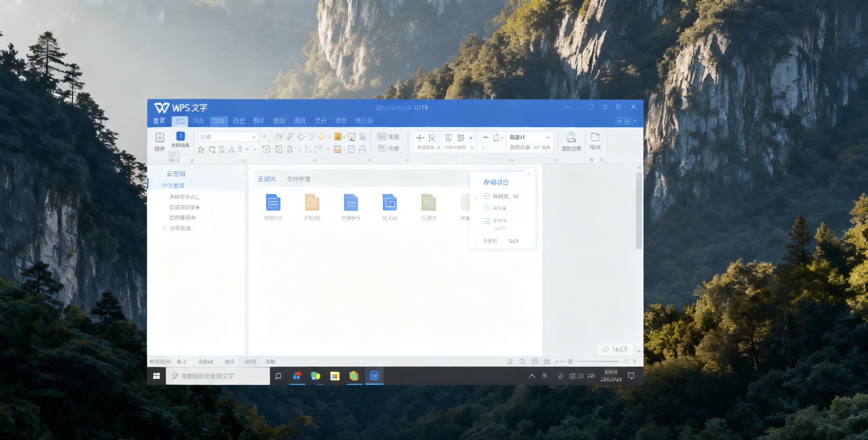Click the yellow circle shape icon in ribbon
Viewport: 868px width, 440px height.
[x=321, y=136]
